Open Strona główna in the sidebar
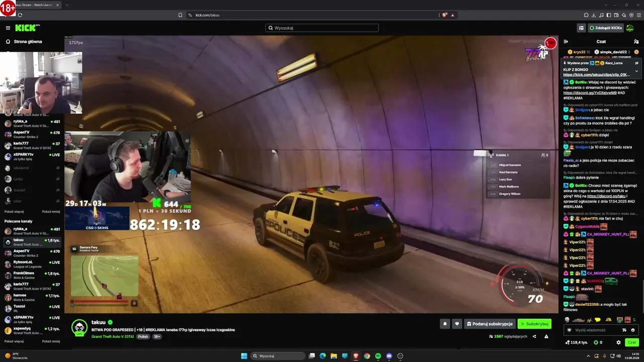The width and height of the screenshot is (644, 362). click(x=23, y=42)
